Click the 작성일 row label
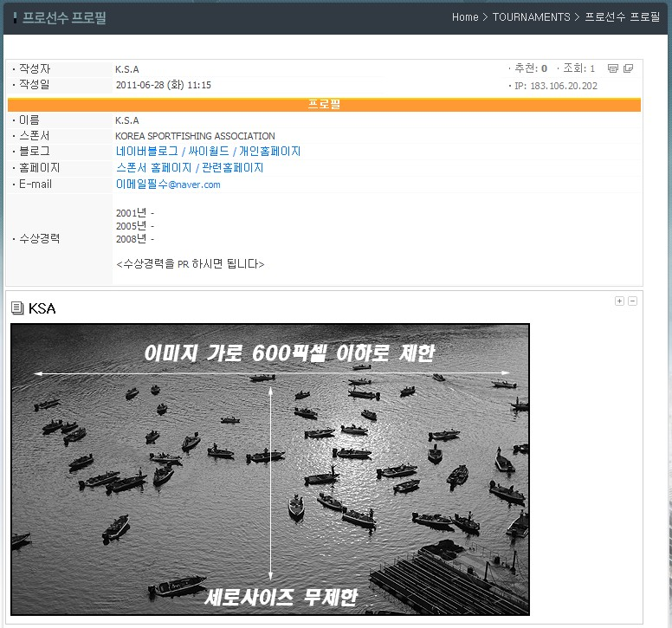This screenshot has height=628, width=672. tap(35, 84)
